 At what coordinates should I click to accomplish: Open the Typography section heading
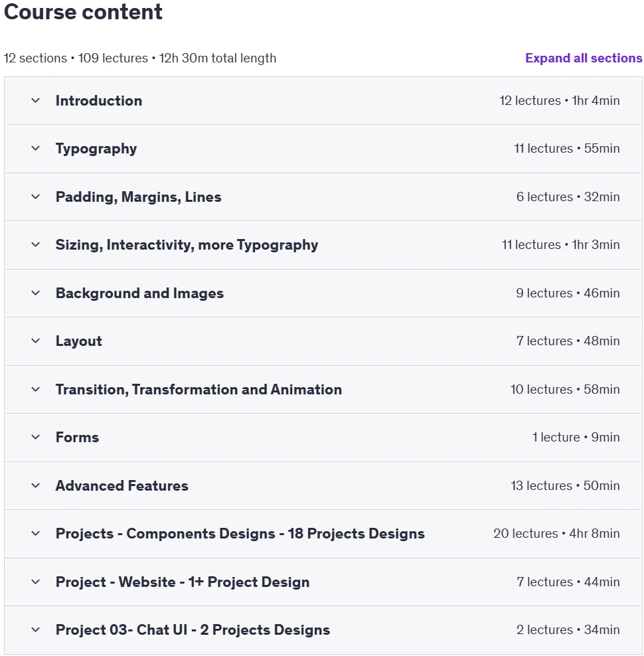tap(96, 149)
